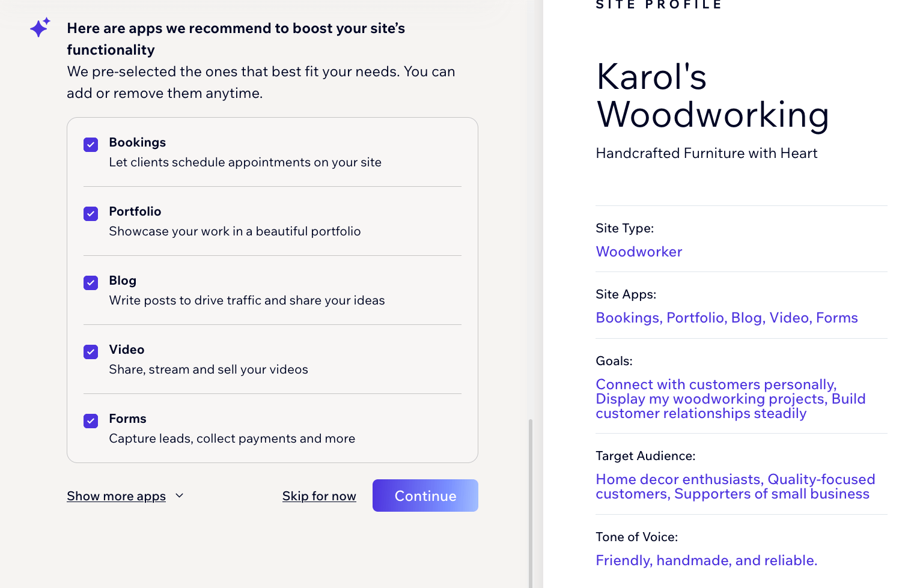Uncheck the Bookings app checkbox

[91, 145]
